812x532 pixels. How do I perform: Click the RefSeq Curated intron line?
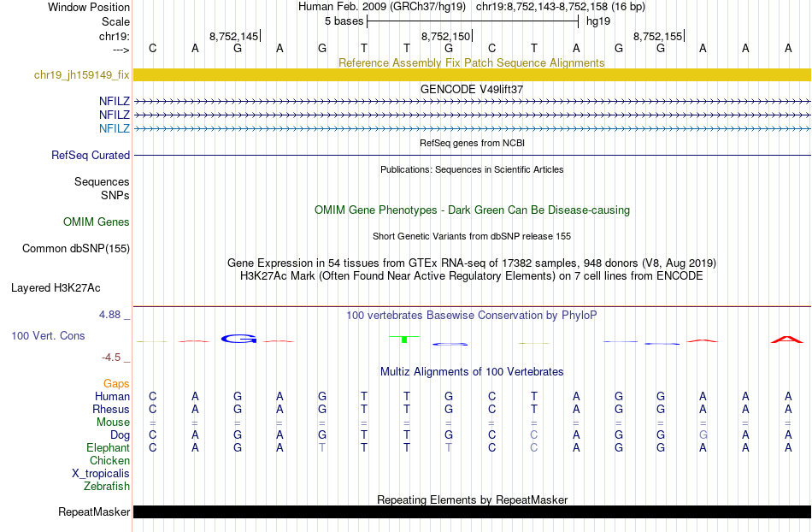[473, 155]
